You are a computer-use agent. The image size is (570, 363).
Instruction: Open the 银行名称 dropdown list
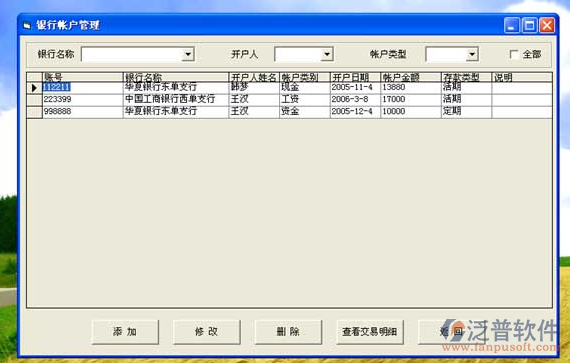coord(188,55)
